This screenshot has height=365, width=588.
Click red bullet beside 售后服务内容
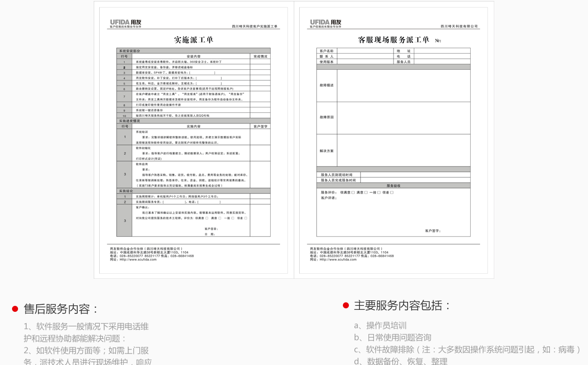point(15,309)
